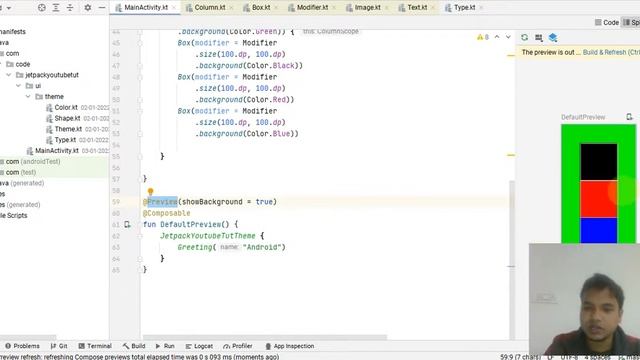
Task: Open the Logcat tool window
Action: [199, 346]
